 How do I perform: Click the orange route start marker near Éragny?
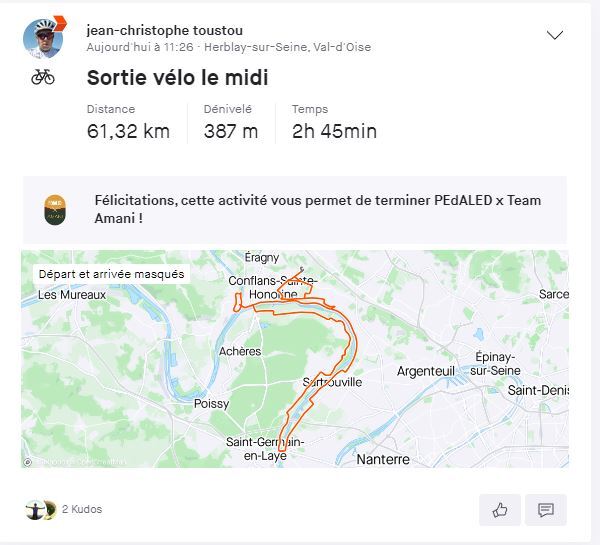pos(302,269)
